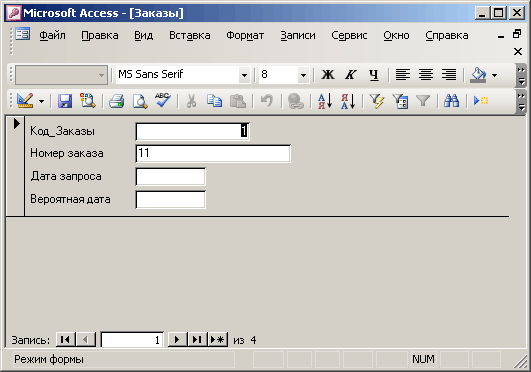
Task: Center align text
Action: click(426, 75)
